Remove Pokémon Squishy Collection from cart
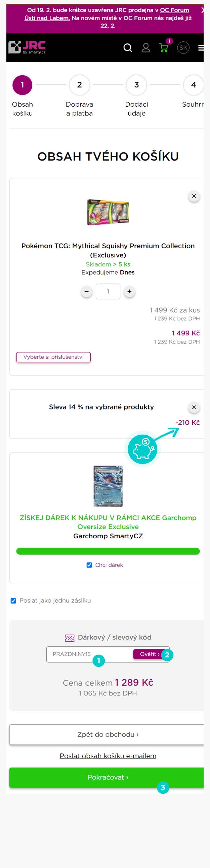Screen dimensions: 210x868 click(194, 196)
